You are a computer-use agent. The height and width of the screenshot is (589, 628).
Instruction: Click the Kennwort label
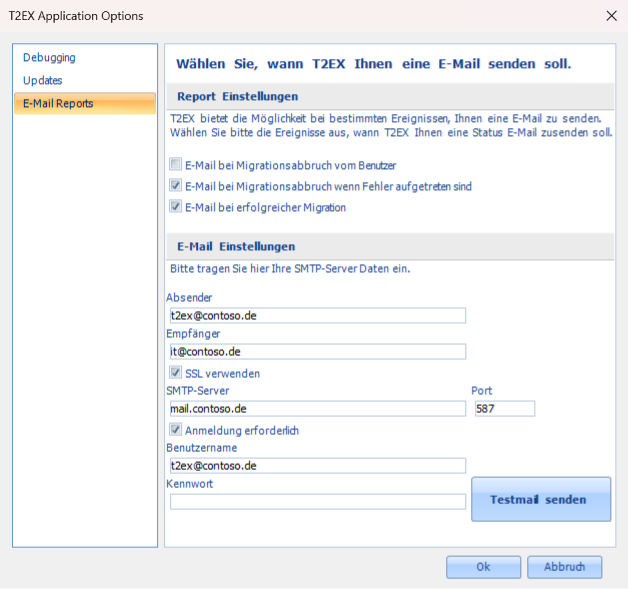(189, 484)
